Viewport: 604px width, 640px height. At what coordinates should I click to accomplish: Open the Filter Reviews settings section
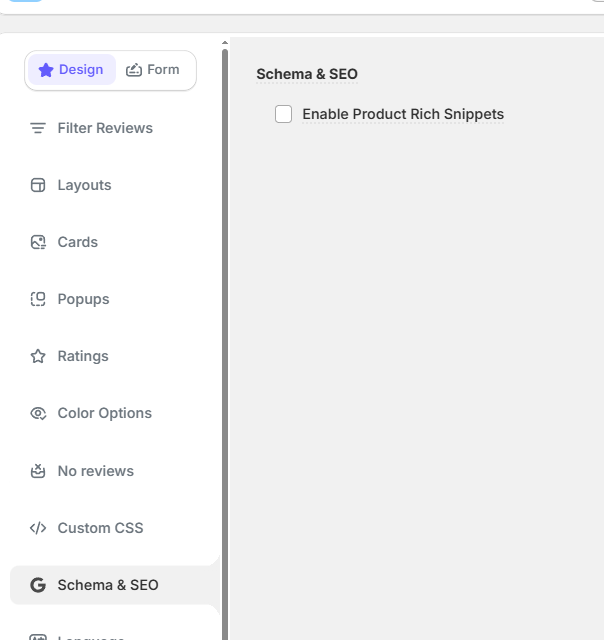pos(105,128)
